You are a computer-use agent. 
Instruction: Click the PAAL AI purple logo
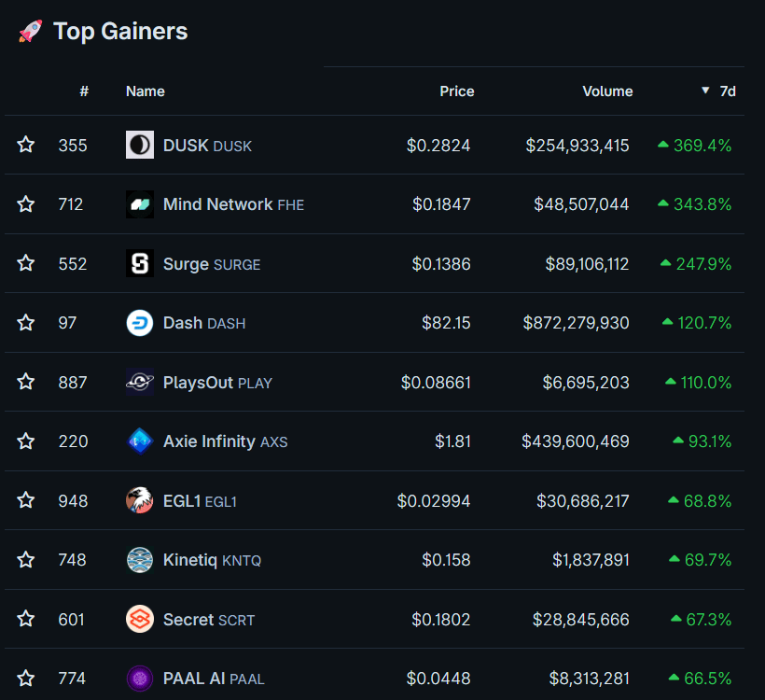(x=140, y=678)
